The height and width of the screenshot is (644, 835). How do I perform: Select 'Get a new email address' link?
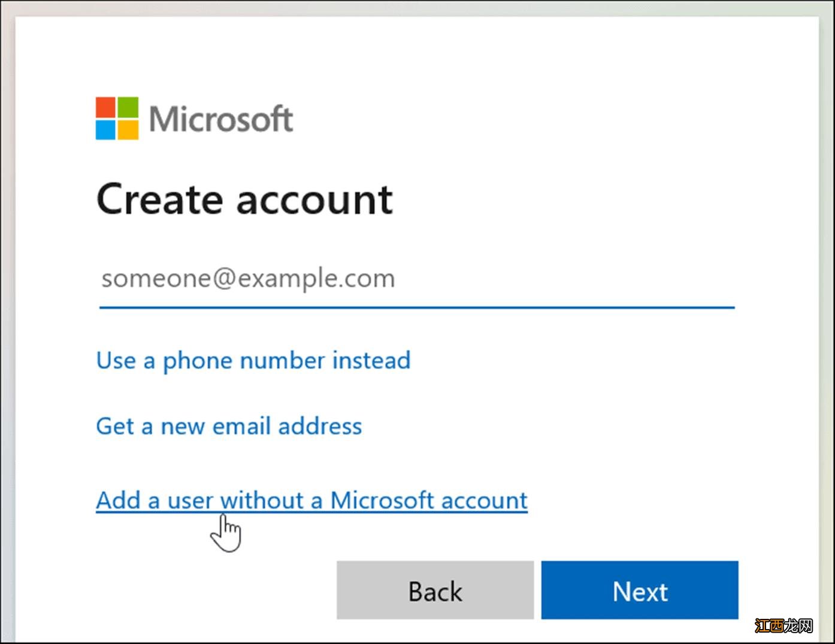coord(229,427)
